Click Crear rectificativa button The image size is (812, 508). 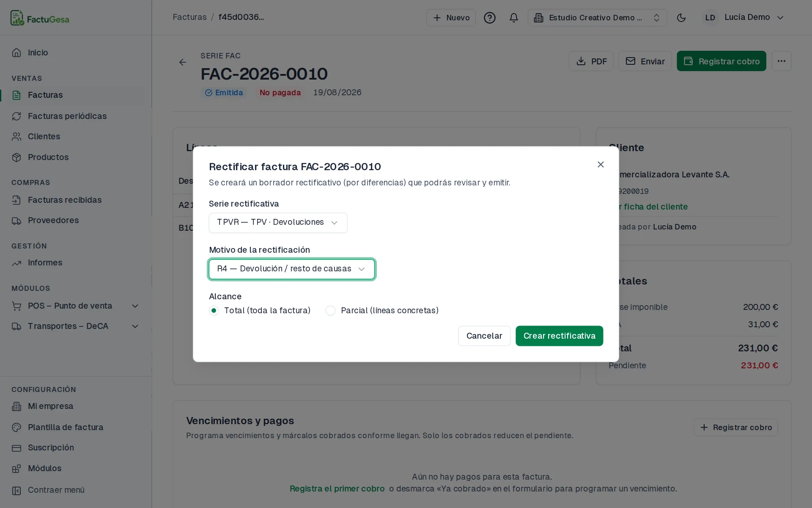click(559, 336)
